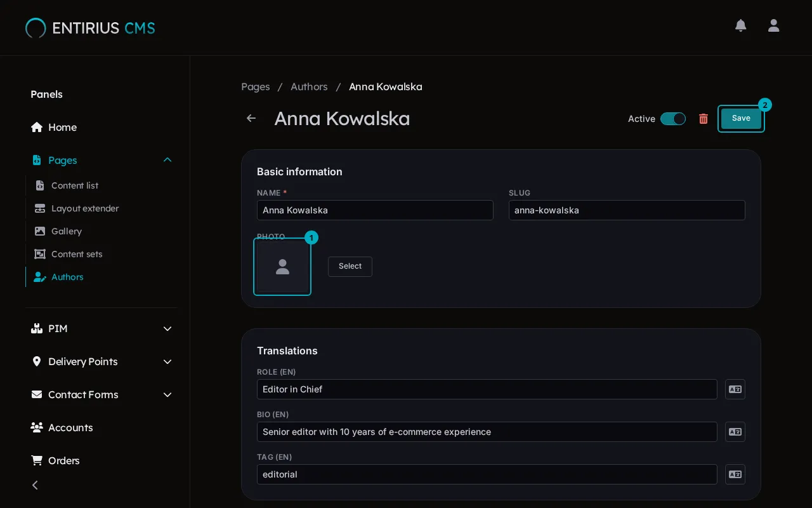The image size is (812, 508).
Task: Click the Layout extender icon
Action: (40, 208)
